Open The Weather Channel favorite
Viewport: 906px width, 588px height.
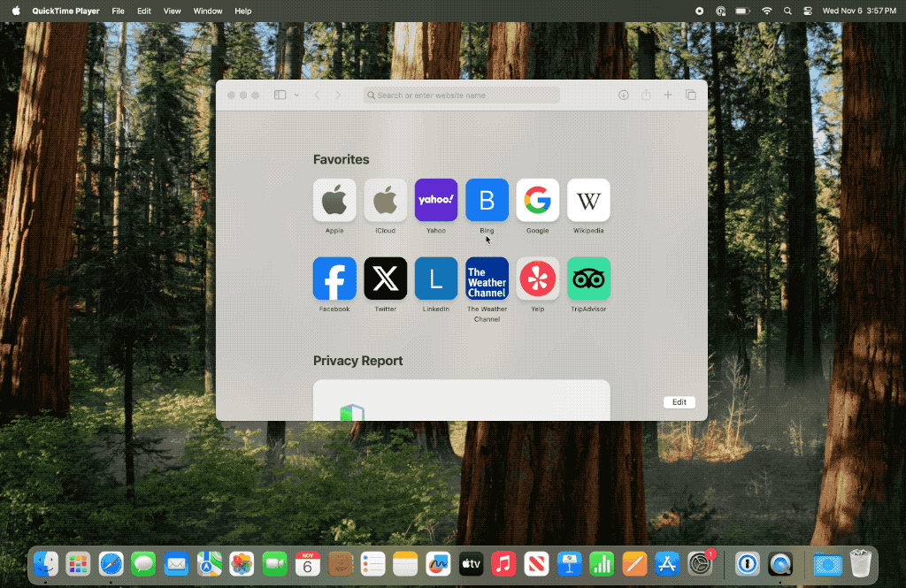click(488, 279)
